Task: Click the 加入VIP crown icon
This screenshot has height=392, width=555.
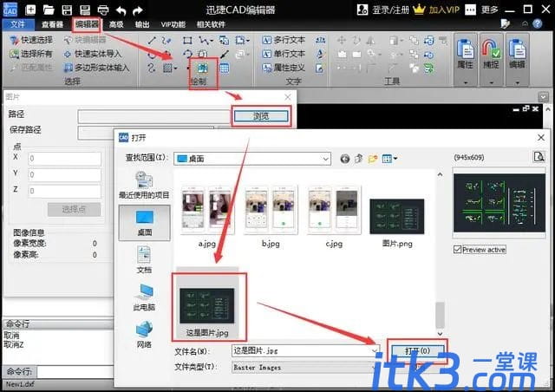Action: [x=419, y=10]
